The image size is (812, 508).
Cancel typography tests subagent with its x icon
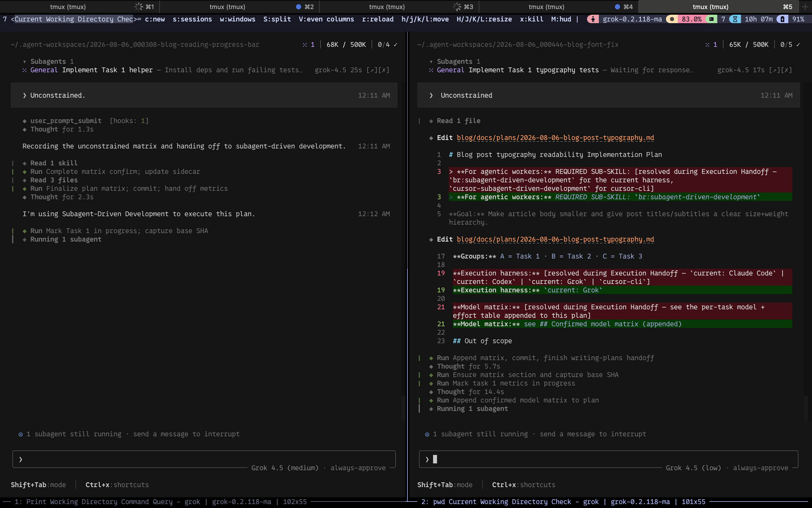[786, 70]
